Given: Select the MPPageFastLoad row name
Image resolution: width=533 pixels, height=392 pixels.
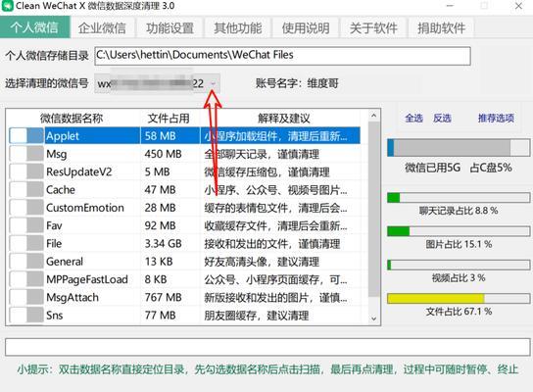Looking at the screenshot, I should tap(87, 279).
